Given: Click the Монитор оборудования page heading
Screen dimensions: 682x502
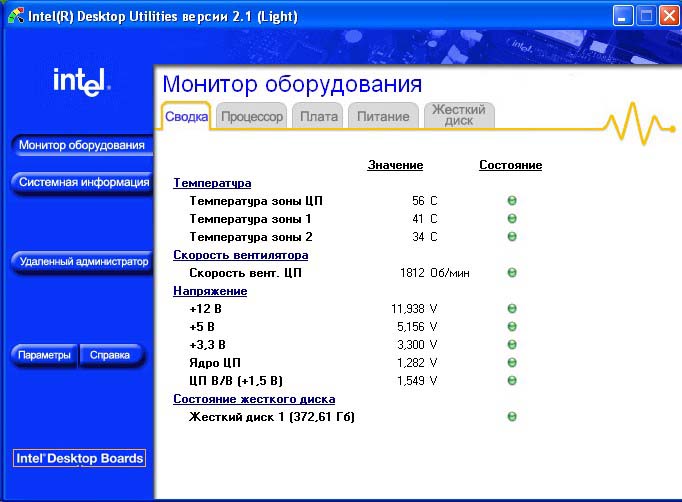Looking at the screenshot, I should (x=292, y=84).
